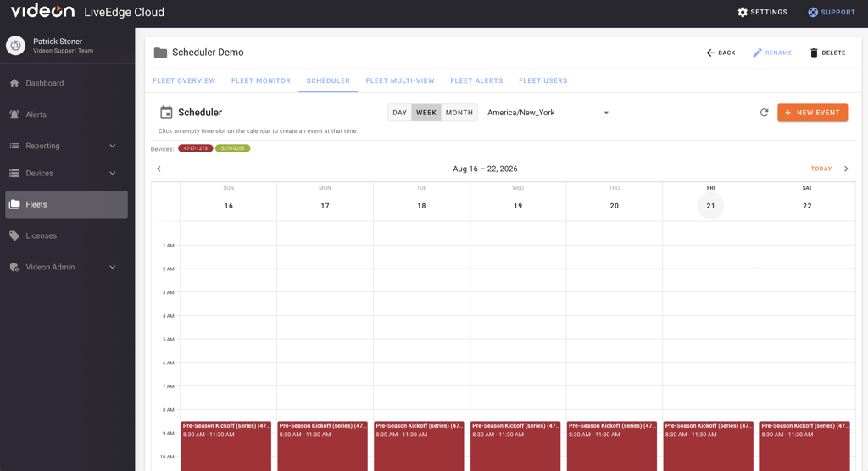Open Tuesday 18 Pre-Season Kickoff event
Viewport: 868px width, 471px height.
[419, 446]
